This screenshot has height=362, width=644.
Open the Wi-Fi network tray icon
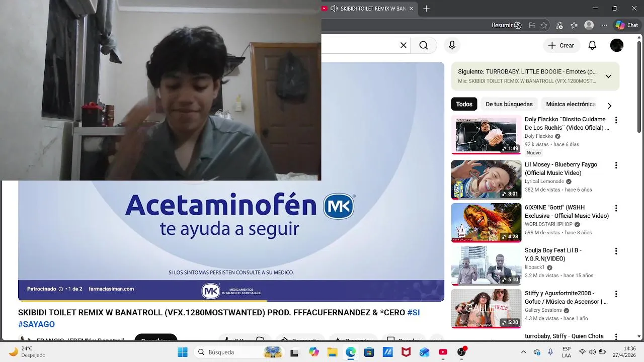(x=582, y=352)
